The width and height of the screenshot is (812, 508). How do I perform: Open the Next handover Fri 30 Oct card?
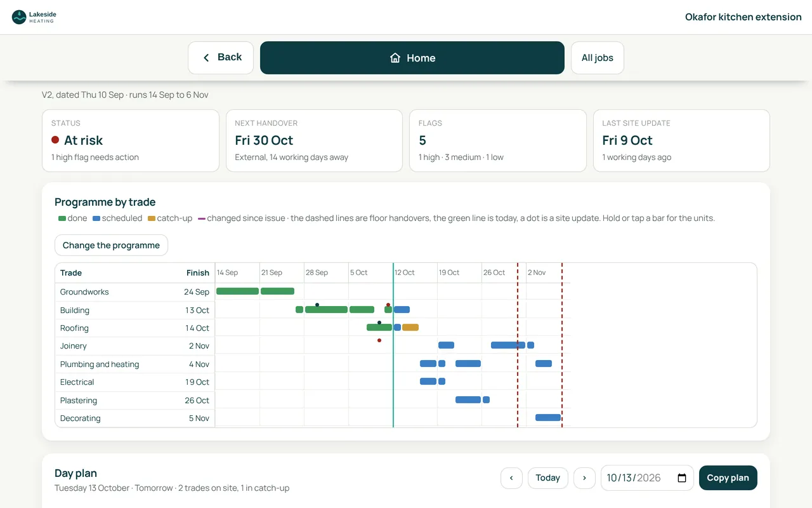[314, 140]
